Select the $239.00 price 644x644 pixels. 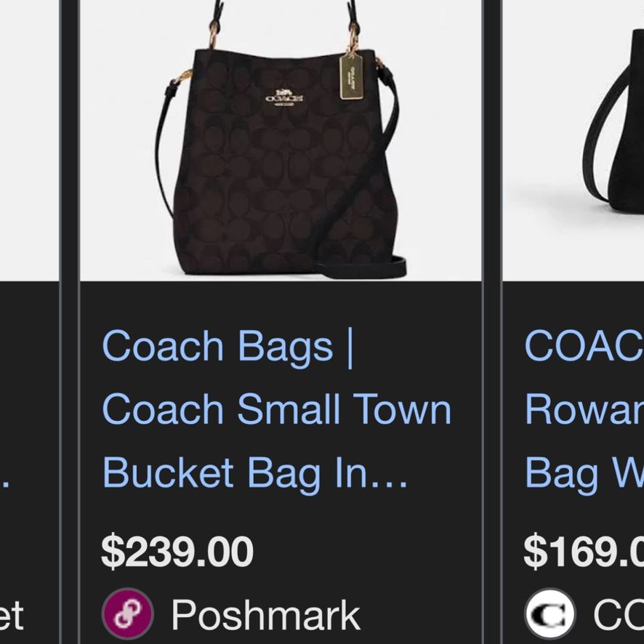pyautogui.click(x=177, y=552)
